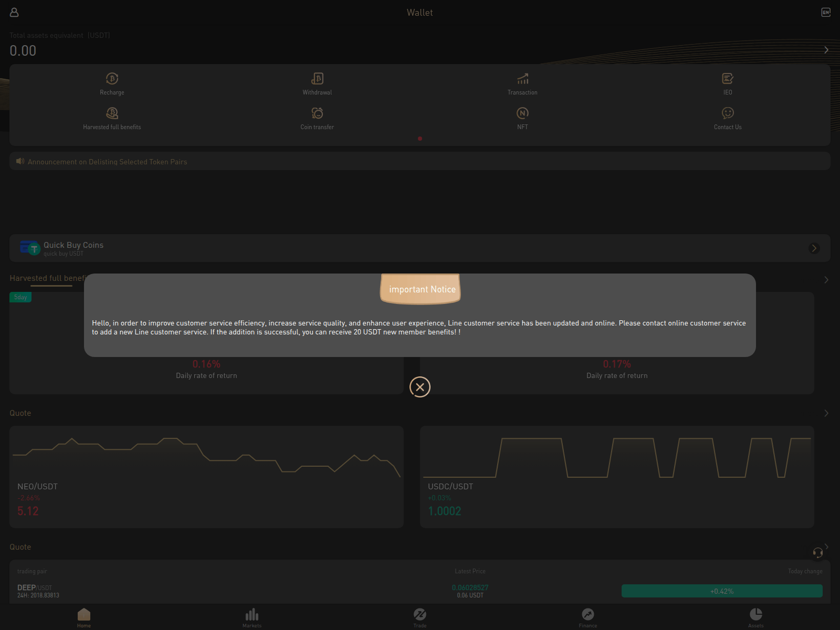Expand total assets with right chevron
This screenshot has height=630, width=840.
click(x=826, y=50)
